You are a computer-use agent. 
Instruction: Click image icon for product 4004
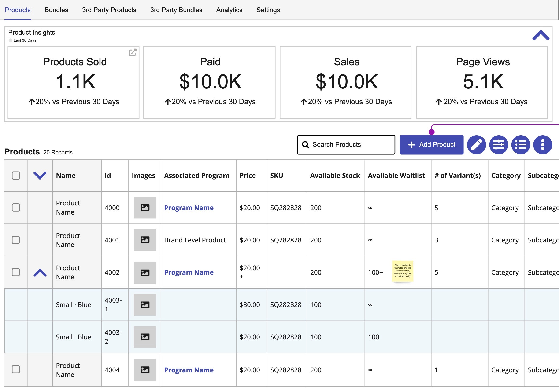click(145, 370)
